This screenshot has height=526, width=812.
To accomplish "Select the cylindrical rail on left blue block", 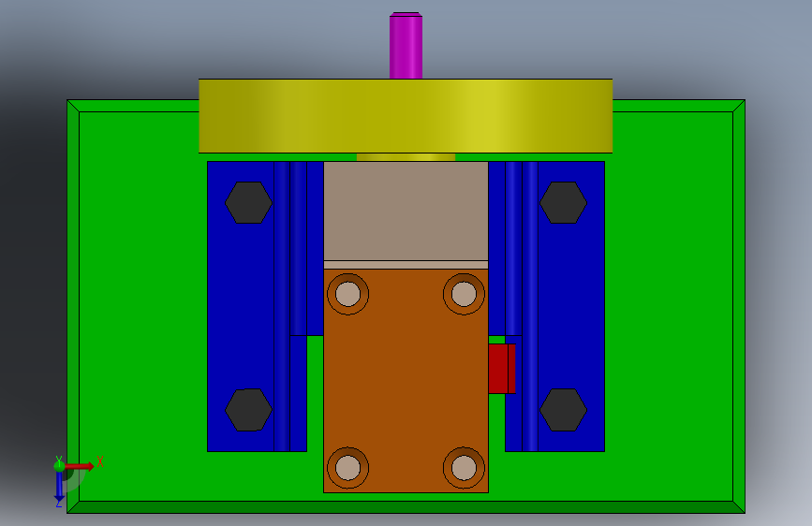I will [282, 306].
